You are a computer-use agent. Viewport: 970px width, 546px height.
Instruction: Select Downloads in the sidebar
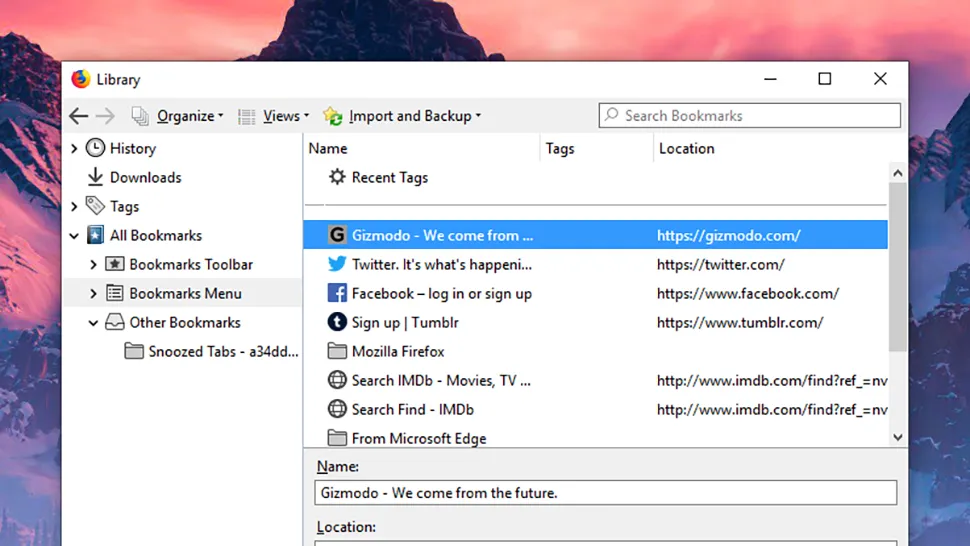145,178
